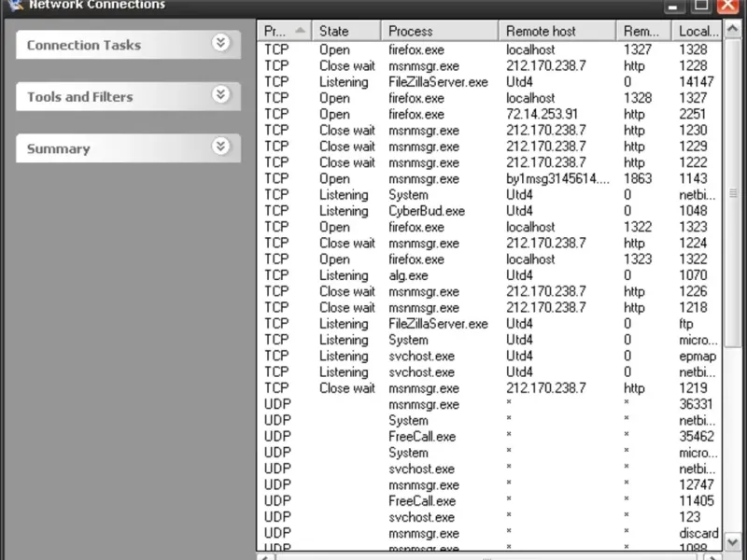Select UDP FreeCall.exe row with port 35462
Screen dimensions: 747x560
click(x=489, y=436)
